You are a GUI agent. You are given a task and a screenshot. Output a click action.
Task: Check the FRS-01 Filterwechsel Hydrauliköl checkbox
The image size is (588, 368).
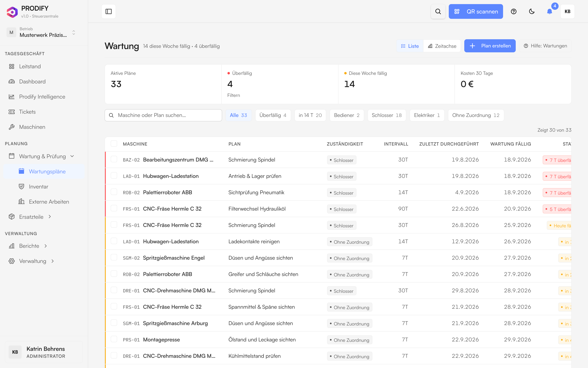click(114, 208)
